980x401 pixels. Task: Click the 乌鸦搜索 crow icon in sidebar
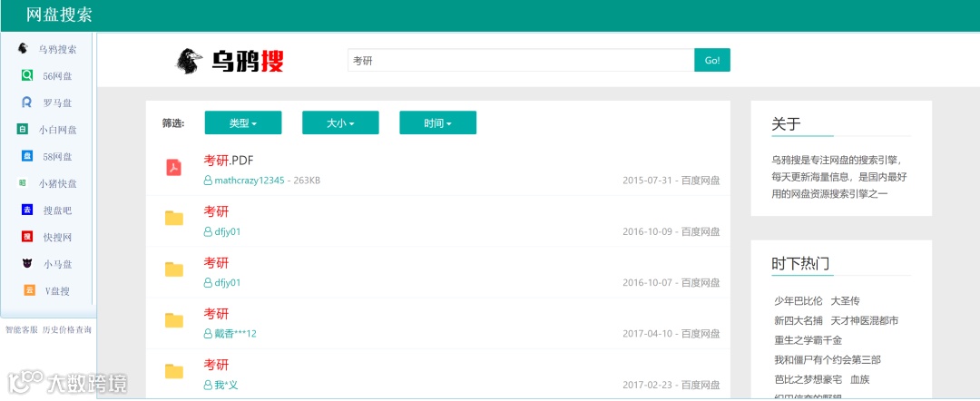click(24, 49)
